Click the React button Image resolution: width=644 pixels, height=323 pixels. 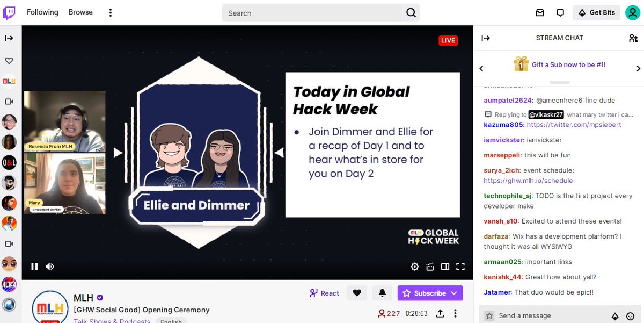pos(324,293)
